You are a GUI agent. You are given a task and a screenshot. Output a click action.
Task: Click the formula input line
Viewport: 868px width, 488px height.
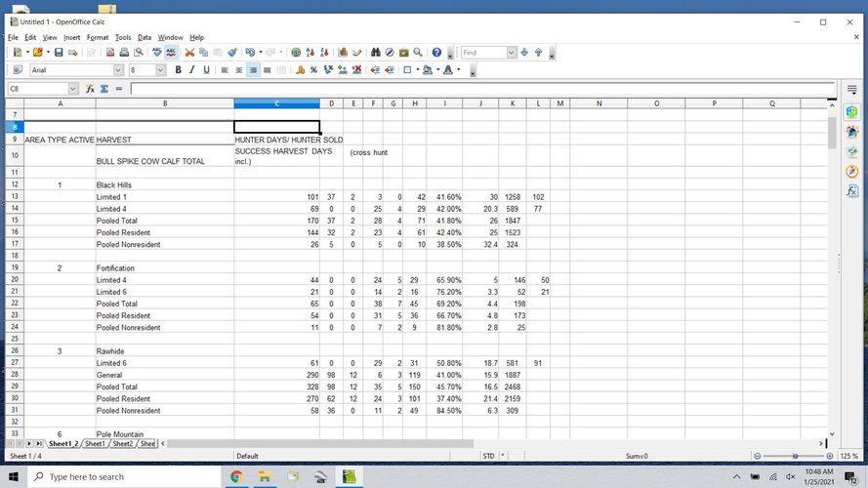click(482, 89)
